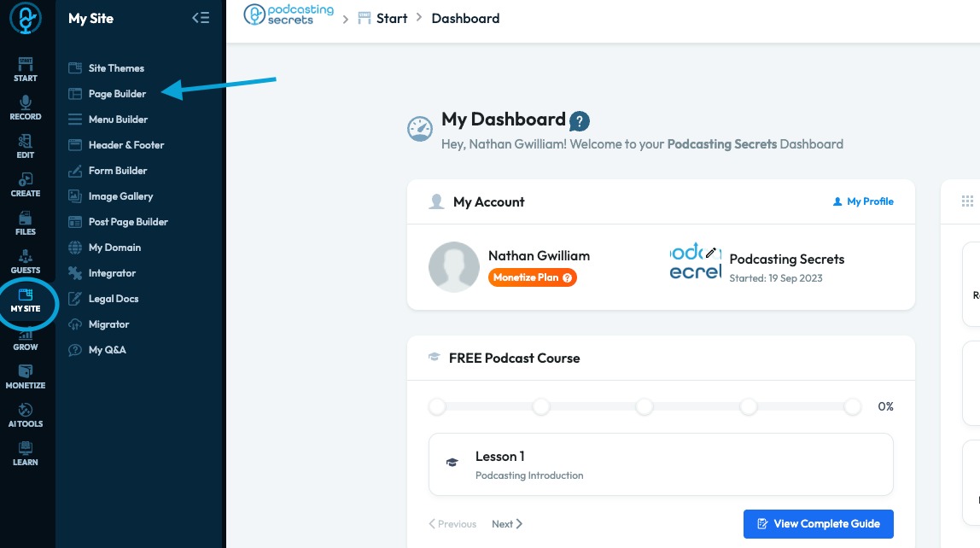Open My Domain menu item

(x=104, y=248)
